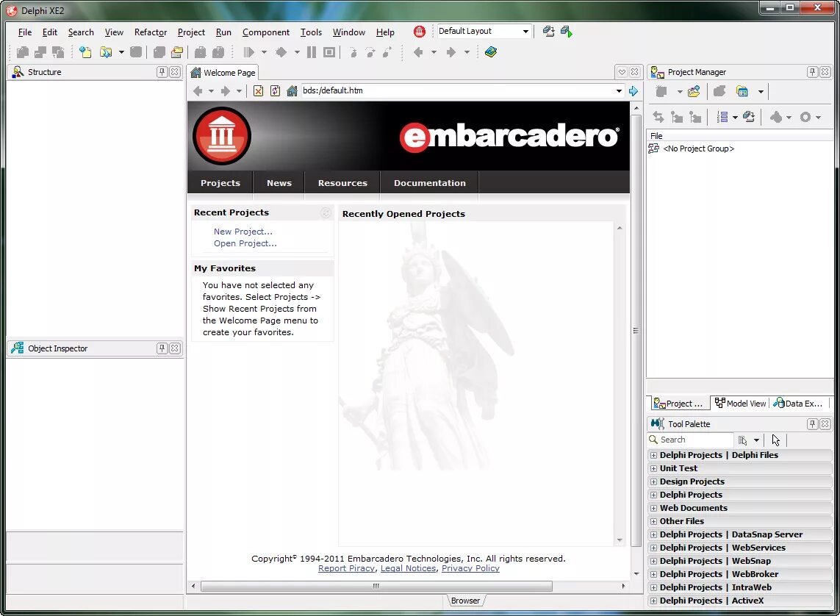Expand the Web Documents category

coord(653,509)
